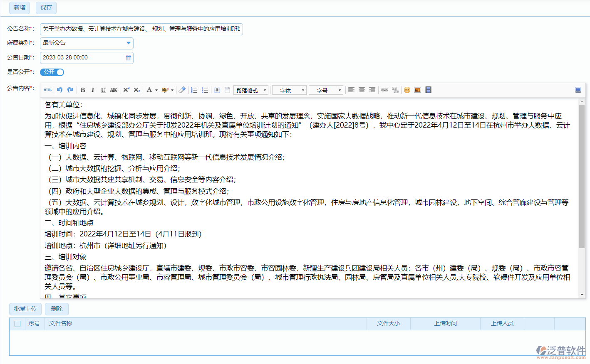Open the calendar picker for 公告日期

pyautogui.click(x=129, y=58)
